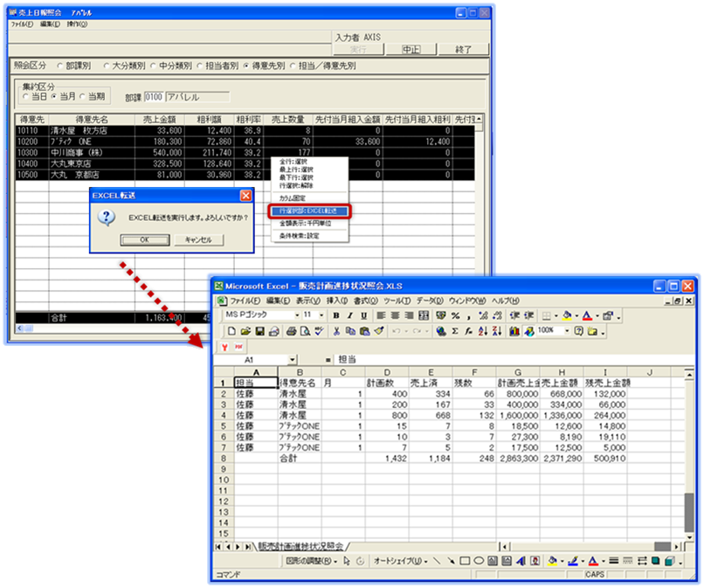Click the Open folder icon in Excel
The width and height of the screenshot is (704, 588).
coord(246,332)
